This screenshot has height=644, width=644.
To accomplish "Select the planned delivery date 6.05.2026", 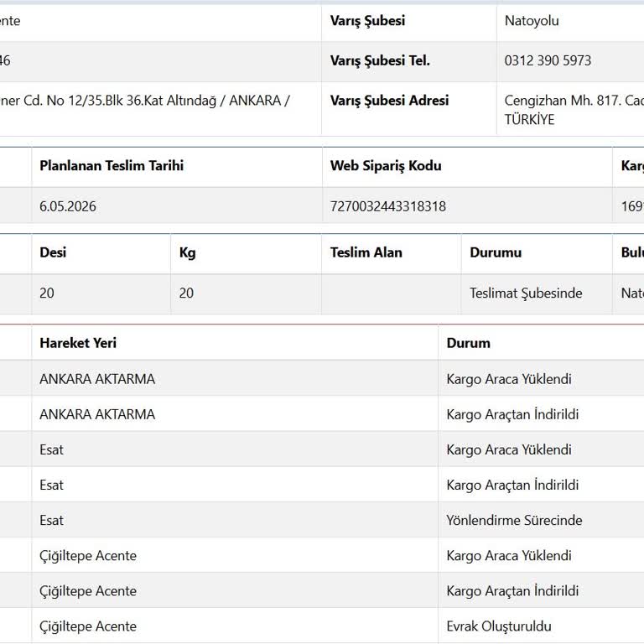I will 68,206.
